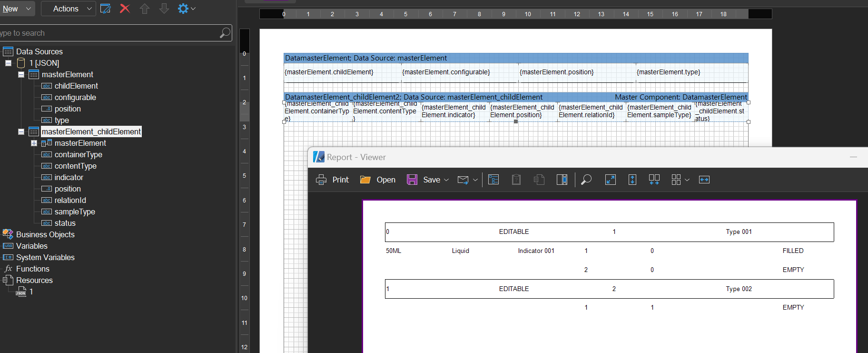868x353 pixels.
Task: Click the Parameters clipboard icon in Viewer
Action: tap(516, 180)
